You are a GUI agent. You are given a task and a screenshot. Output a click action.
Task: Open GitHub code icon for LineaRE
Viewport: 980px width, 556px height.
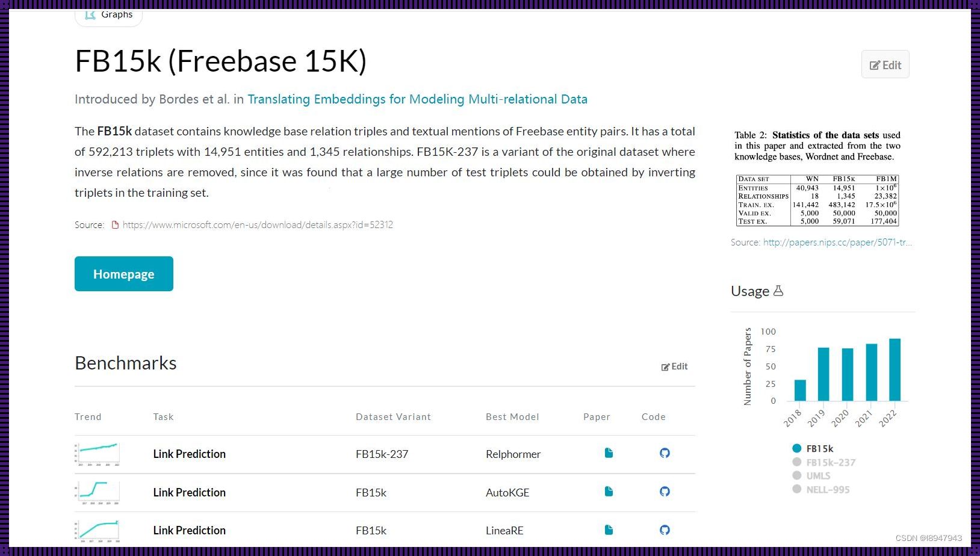click(665, 530)
